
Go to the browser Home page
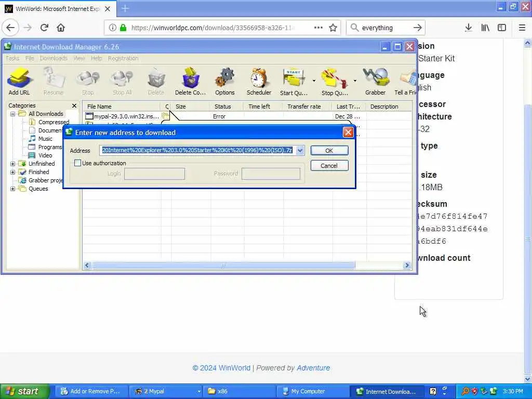[61, 28]
